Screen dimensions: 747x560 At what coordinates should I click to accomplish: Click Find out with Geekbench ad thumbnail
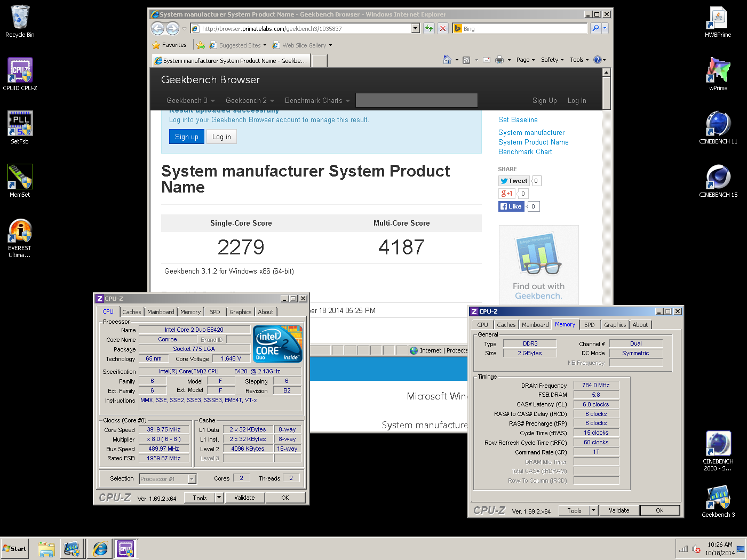(x=538, y=264)
